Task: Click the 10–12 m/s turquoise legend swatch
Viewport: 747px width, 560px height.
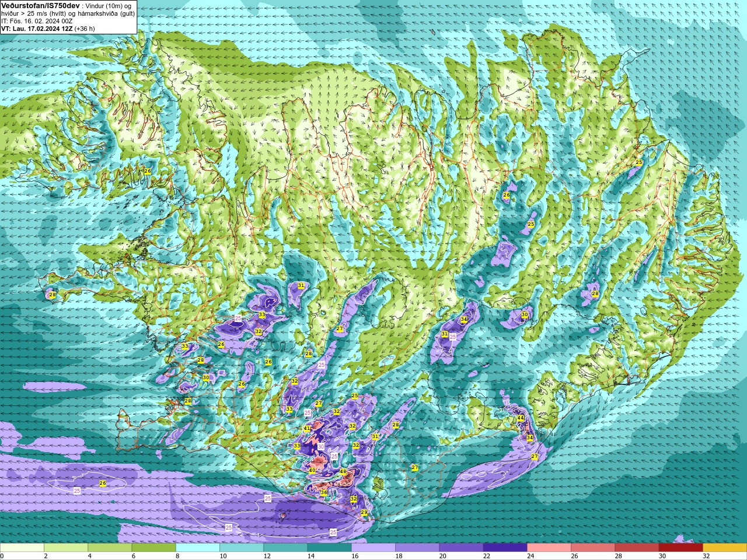Action: (242, 548)
